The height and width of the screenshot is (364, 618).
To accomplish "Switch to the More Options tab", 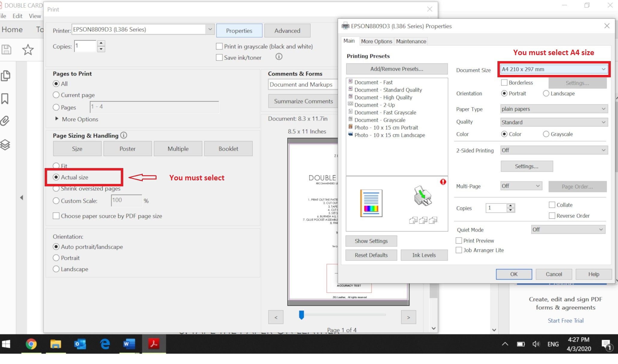I will coord(376,41).
